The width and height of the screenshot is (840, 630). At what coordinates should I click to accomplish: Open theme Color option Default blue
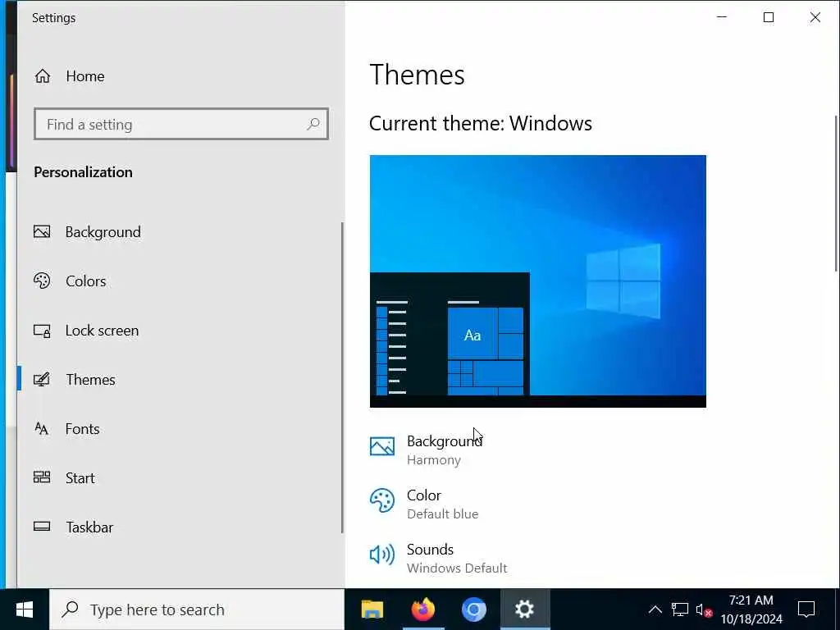click(424, 504)
